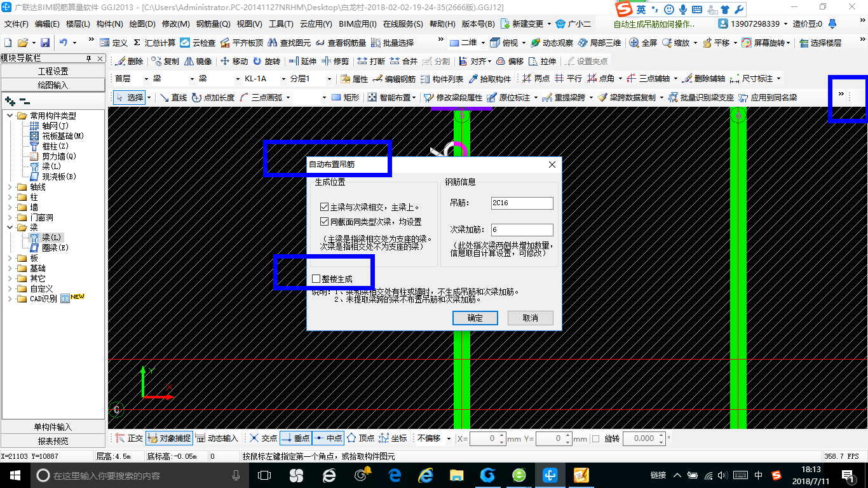This screenshot has height=488, width=868.
Task: Open the 二维 view mode dropdown
Action: coord(484,43)
